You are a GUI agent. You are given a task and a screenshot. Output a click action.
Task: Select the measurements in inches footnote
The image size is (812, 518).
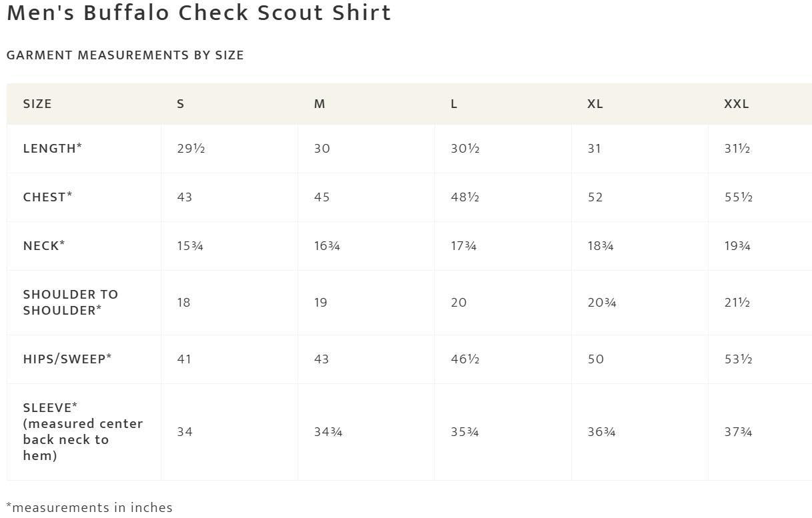click(x=89, y=508)
